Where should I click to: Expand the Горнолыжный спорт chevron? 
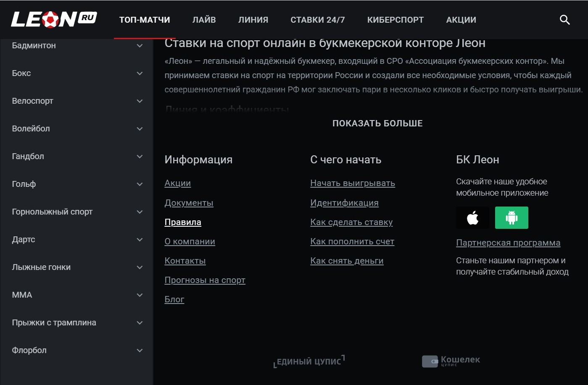point(140,212)
